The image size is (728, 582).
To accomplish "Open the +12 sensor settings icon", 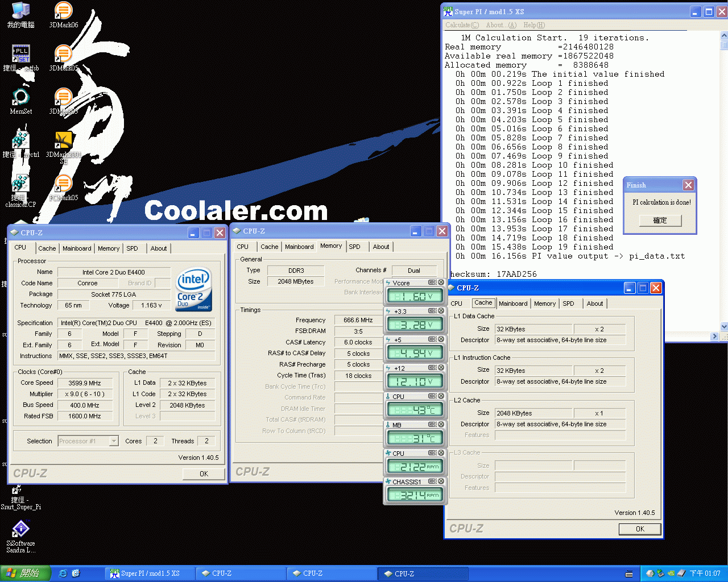I will pyautogui.click(x=432, y=368).
